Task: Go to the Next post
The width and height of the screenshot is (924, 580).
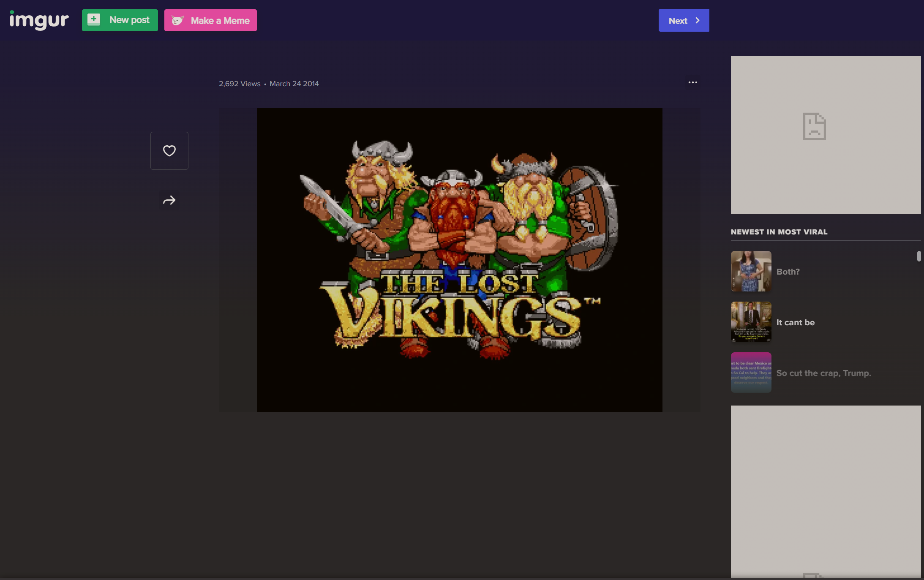Action: [678, 21]
